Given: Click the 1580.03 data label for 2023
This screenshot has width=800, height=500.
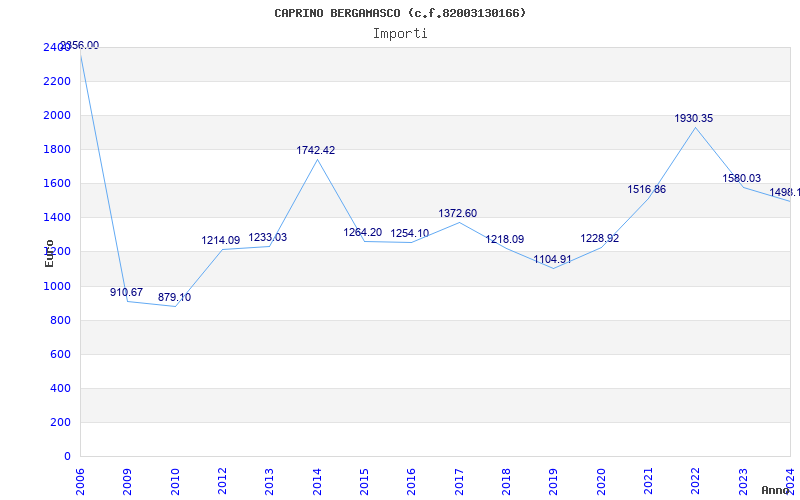Looking at the screenshot, I should tap(741, 179).
